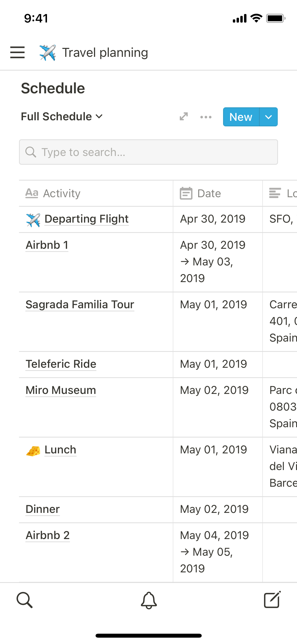Tap the airplane icon beside Departing Flight
Viewport: 297px width, 644px height.
coord(33,220)
